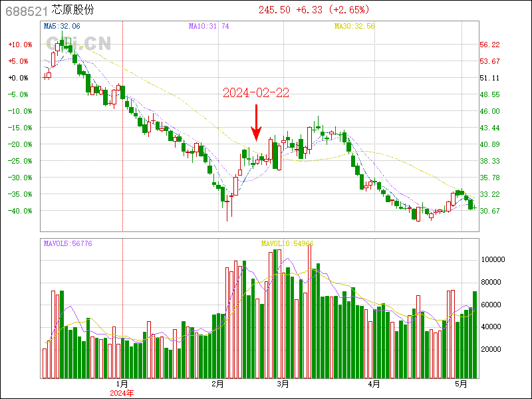The width and height of the screenshot is (532, 399).
Task: Click the MAVOL5:56776 volume indicator label
Action: pyautogui.click(x=68, y=244)
